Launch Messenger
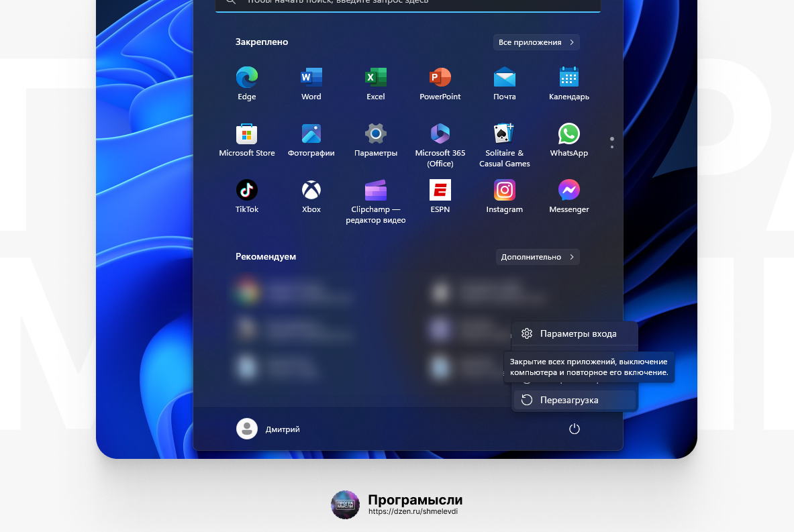 click(568, 197)
